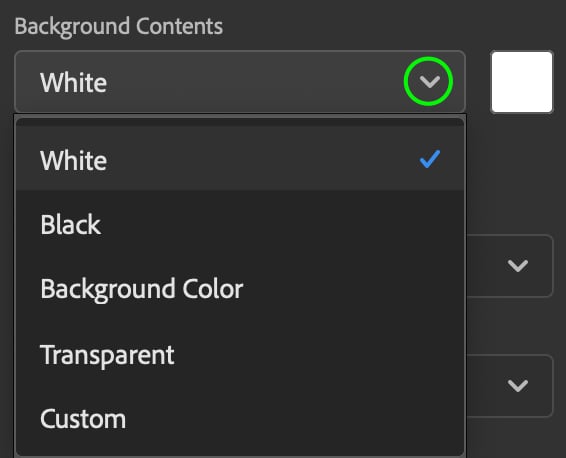Collapse the Background Contents combo box showing White

pyautogui.click(x=240, y=82)
